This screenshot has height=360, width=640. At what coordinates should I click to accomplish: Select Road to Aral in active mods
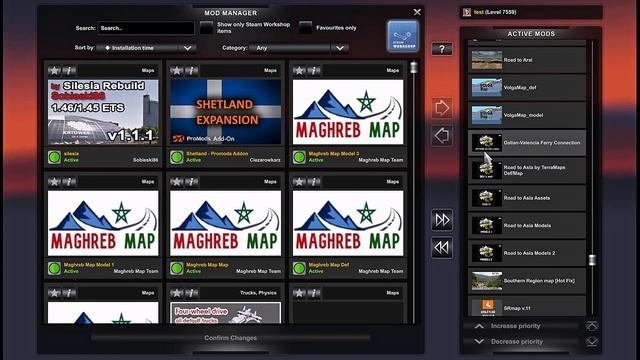click(527, 60)
